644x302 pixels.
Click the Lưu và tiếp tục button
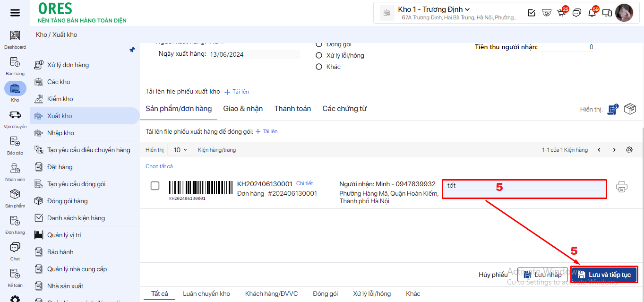(604, 275)
